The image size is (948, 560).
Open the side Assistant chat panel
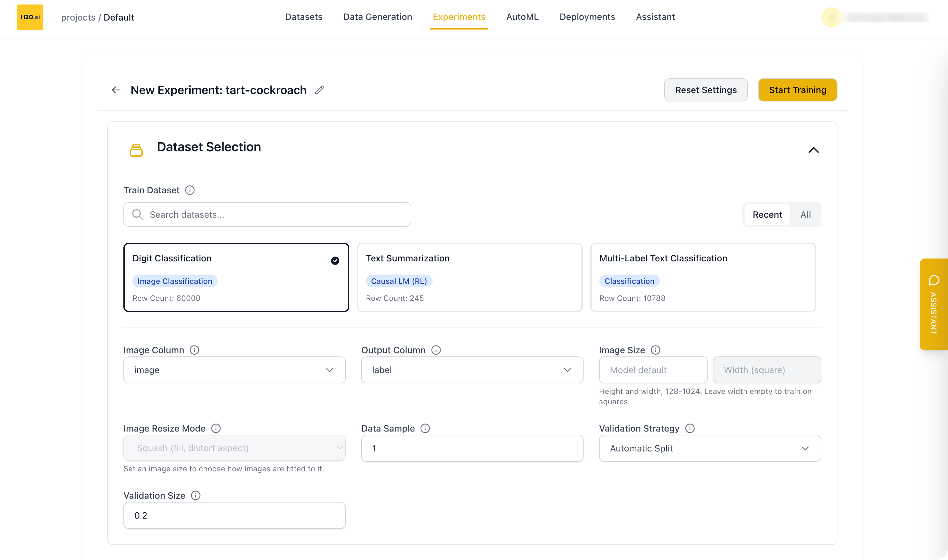tap(934, 304)
